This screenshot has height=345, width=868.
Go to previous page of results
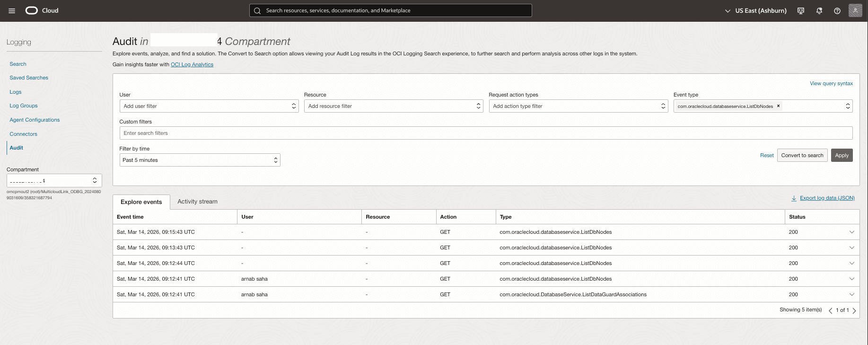(x=830, y=310)
